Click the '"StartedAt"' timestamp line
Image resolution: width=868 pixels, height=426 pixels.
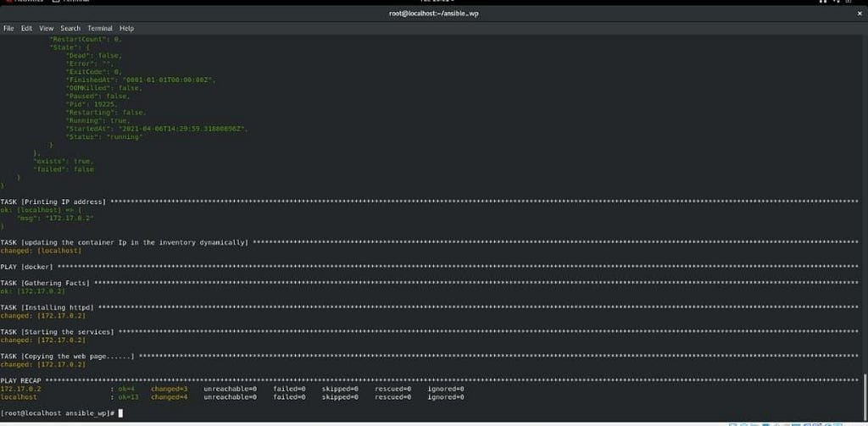(x=157, y=129)
